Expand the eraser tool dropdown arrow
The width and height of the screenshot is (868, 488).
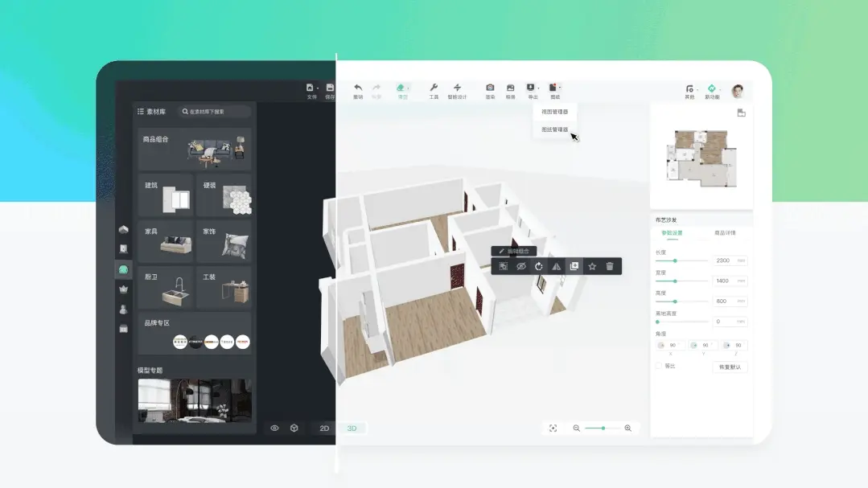coord(408,88)
